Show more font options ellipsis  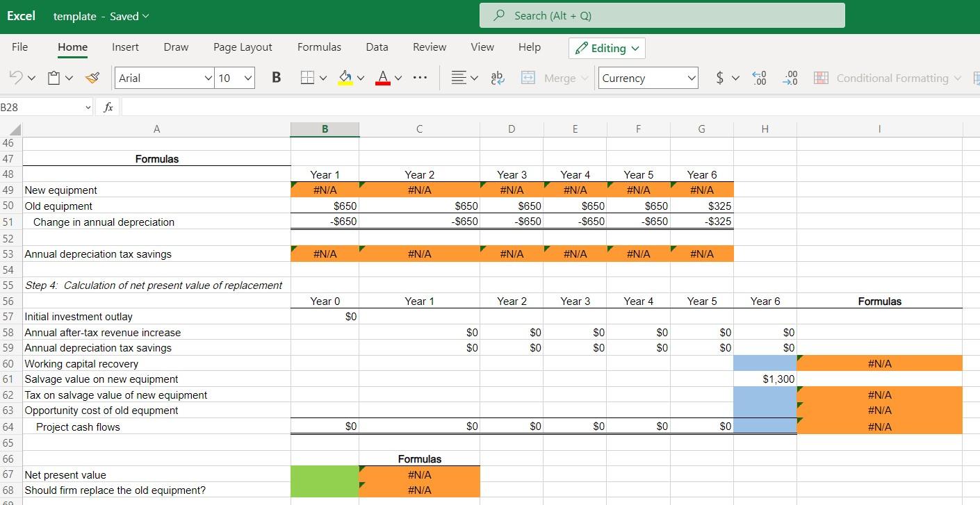pos(420,78)
